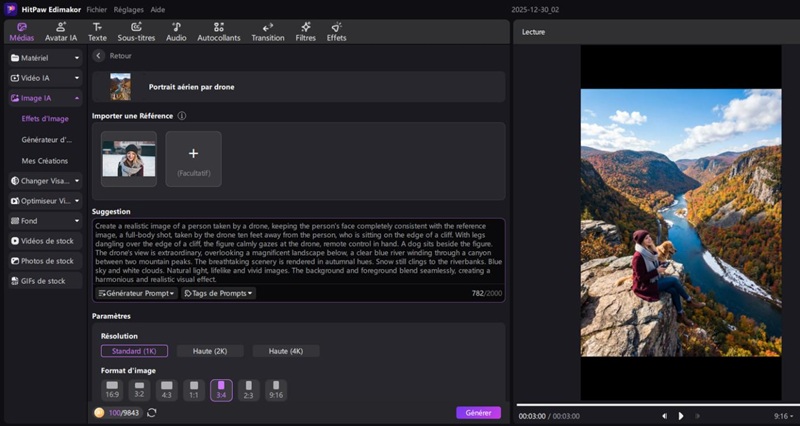This screenshot has width=800, height=426.
Task: Select the Filtres tool
Action: click(x=305, y=31)
